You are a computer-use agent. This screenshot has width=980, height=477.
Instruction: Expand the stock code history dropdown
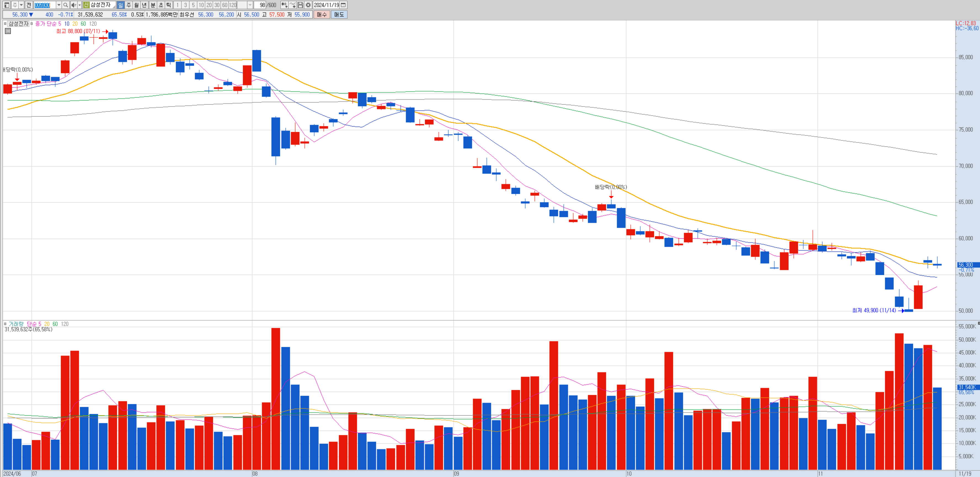click(58, 5)
